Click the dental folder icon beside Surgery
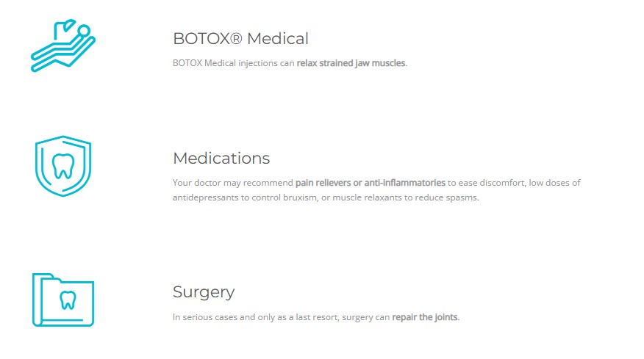The width and height of the screenshot is (644, 359). [x=63, y=300]
